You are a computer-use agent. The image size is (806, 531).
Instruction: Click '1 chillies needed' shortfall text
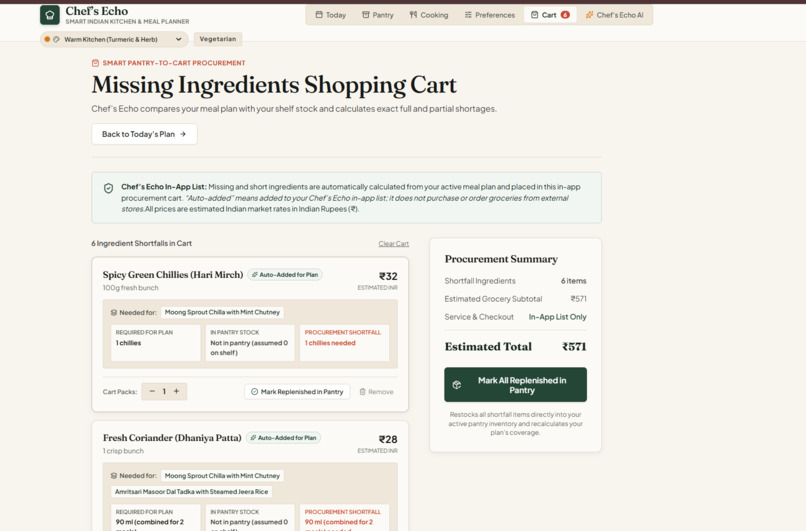pos(330,343)
